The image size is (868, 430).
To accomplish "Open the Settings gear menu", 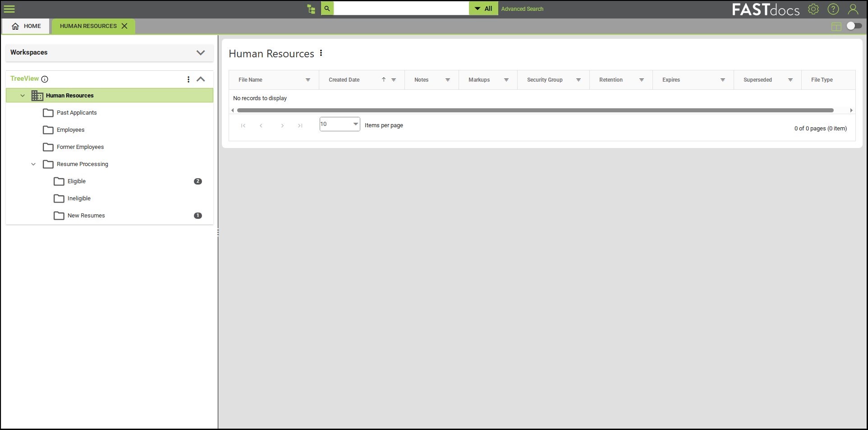I will click(x=813, y=9).
